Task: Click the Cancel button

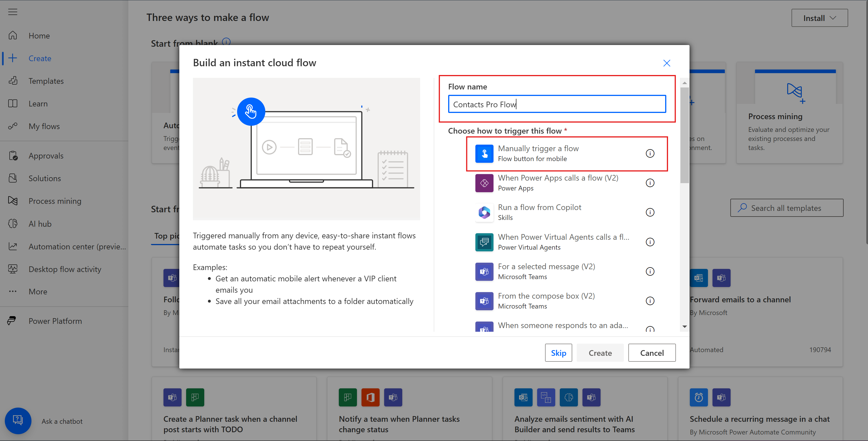Action: click(652, 352)
